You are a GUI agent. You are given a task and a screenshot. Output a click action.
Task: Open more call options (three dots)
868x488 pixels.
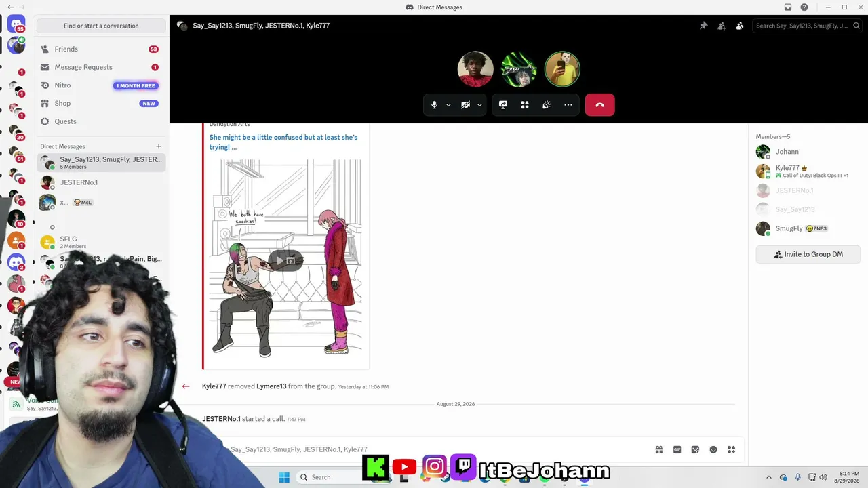point(568,105)
